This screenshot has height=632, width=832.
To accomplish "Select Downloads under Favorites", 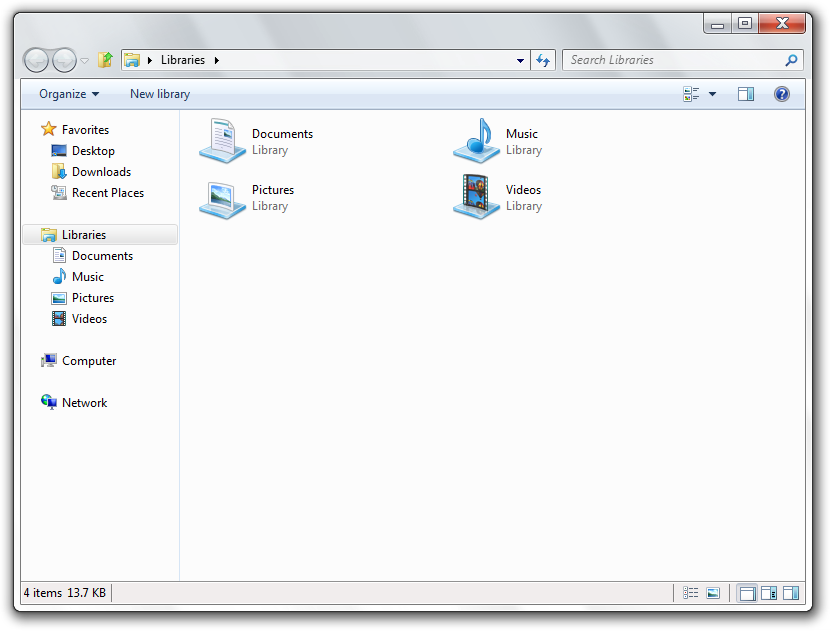I will 101,172.
